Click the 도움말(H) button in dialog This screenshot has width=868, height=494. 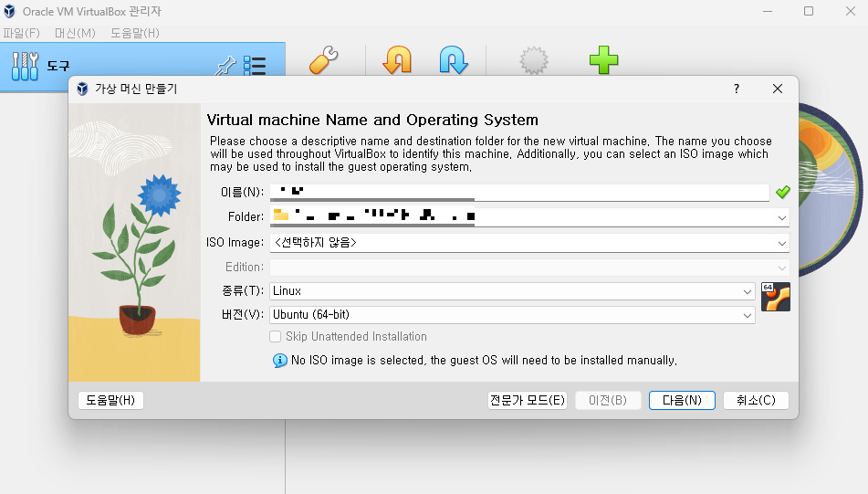110,400
